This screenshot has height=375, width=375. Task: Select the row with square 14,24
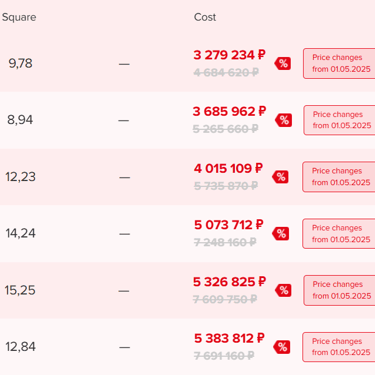(x=187, y=234)
